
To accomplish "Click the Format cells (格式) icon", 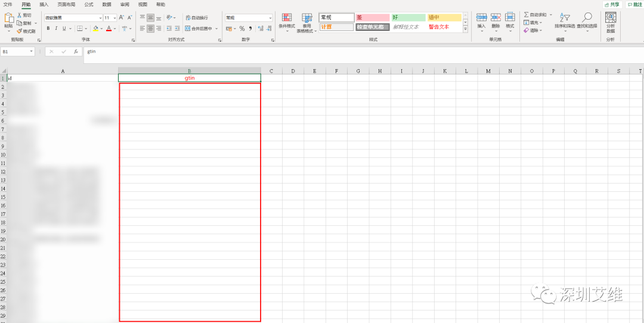I will pyautogui.click(x=510, y=17).
